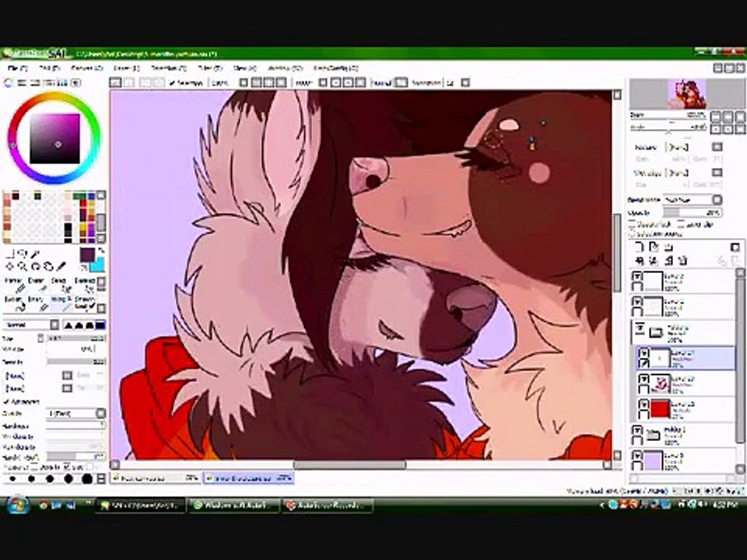Open Windows Live taskbar button
Image resolution: width=747 pixels, height=560 pixels.
[x=233, y=506]
